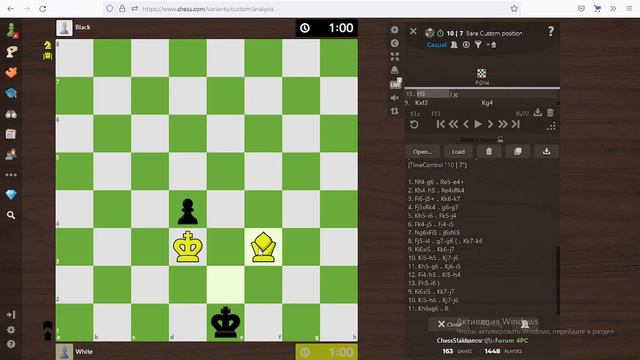Click the dotted resize grip icon in panel
Screen dimensions: 640x360
click(551, 126)
